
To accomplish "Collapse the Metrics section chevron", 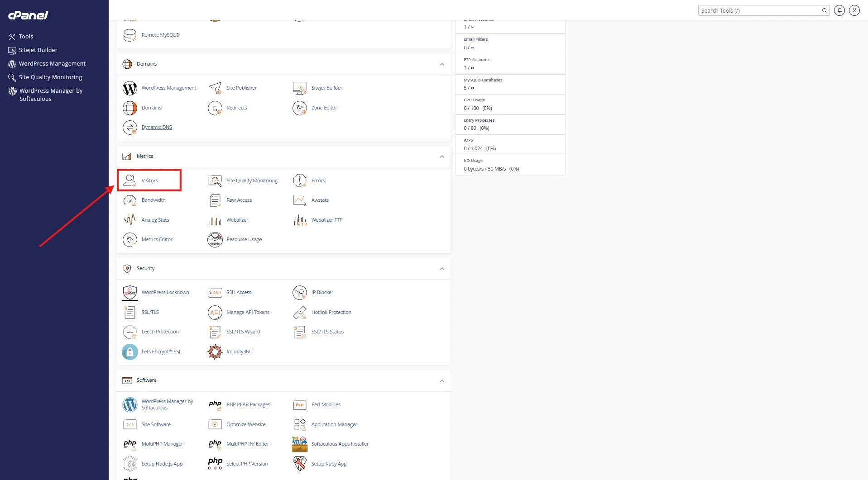I will pos(442,157).
